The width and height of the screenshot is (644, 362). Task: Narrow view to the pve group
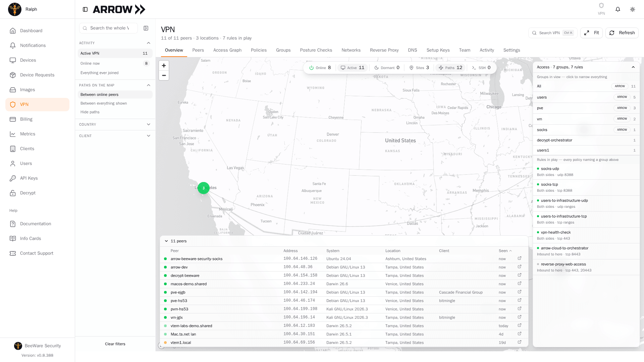click(x=586, y=108)
